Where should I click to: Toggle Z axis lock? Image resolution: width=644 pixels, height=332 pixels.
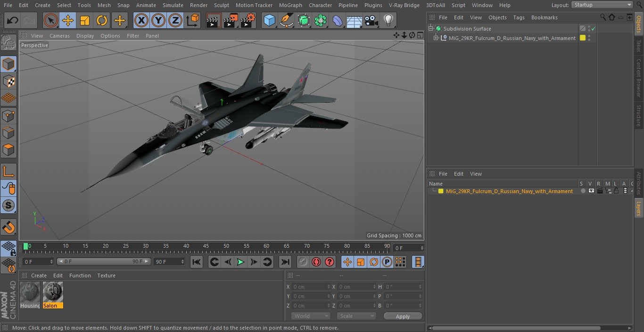point(175,20)
